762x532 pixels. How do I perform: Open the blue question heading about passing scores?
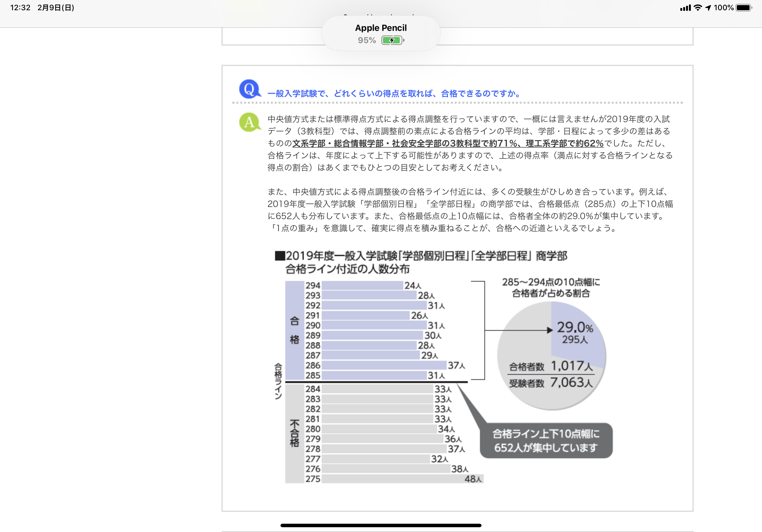point(394,93)
